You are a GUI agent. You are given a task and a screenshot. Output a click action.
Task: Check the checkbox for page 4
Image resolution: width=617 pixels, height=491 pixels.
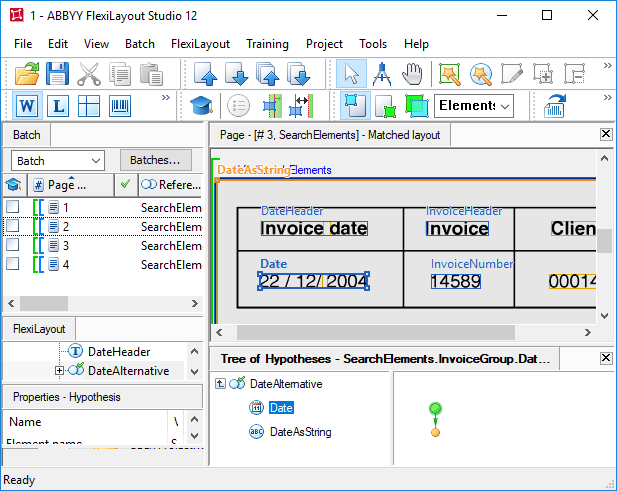[x=13, y=264]
